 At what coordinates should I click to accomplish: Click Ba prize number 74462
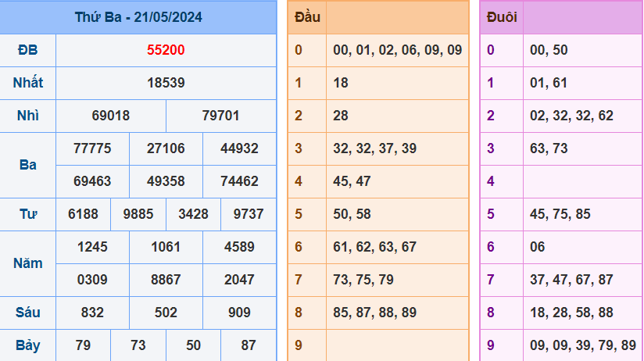[239, 181]
